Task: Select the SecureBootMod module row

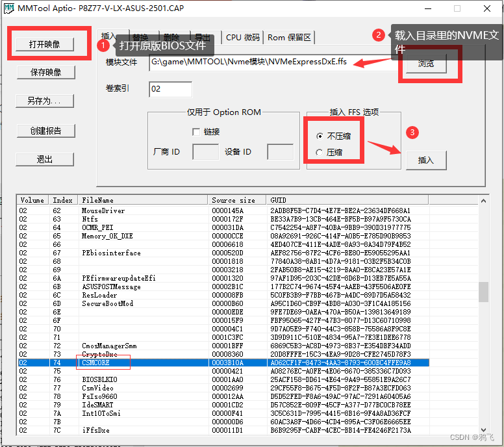Action: coord(223,303)
